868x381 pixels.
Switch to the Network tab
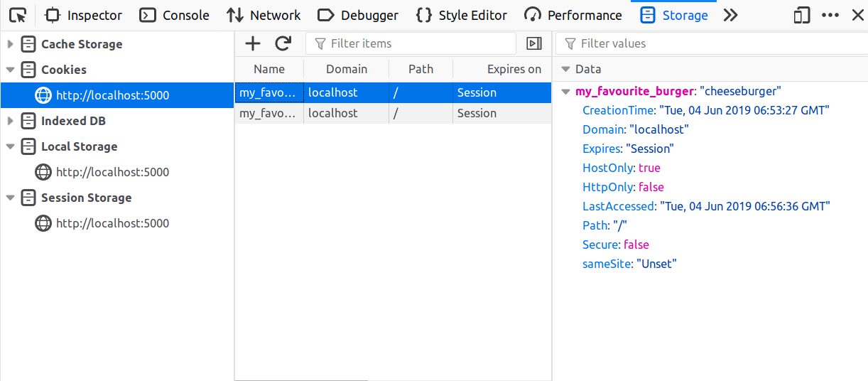click(264, 15)
